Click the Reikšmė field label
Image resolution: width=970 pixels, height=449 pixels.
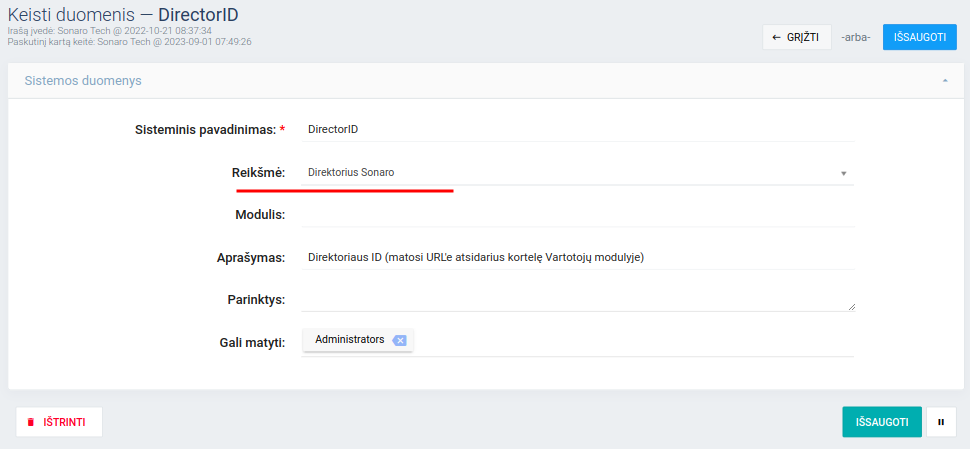coord(258,173)
